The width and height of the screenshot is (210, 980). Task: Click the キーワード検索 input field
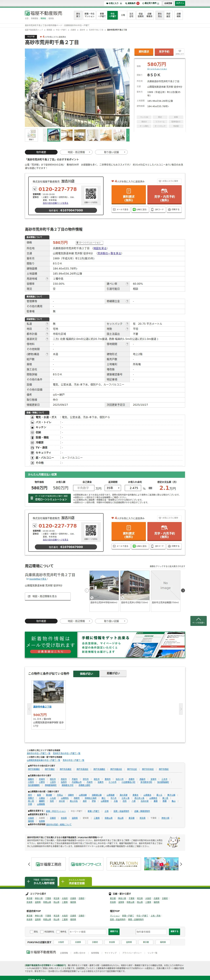click(87, 932)
